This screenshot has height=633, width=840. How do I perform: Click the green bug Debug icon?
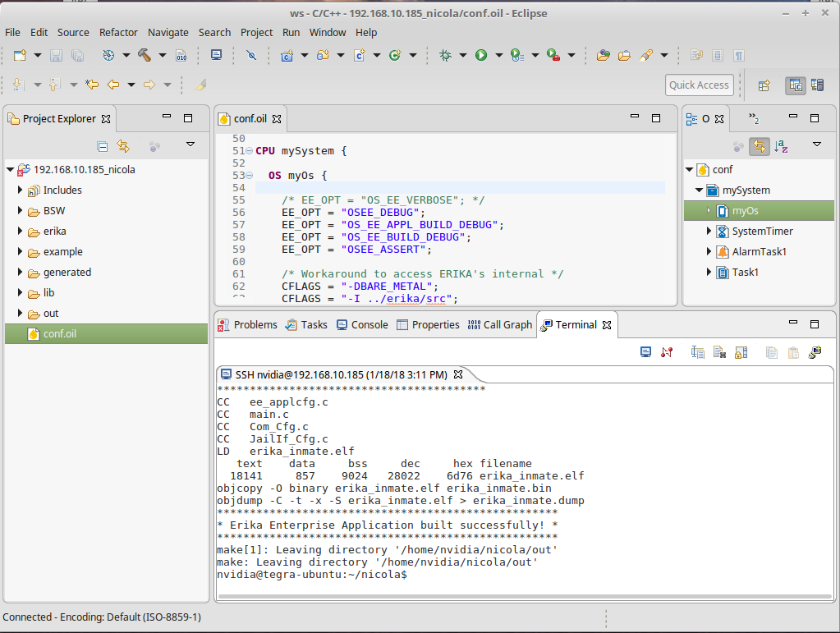[x=445, y=55]
